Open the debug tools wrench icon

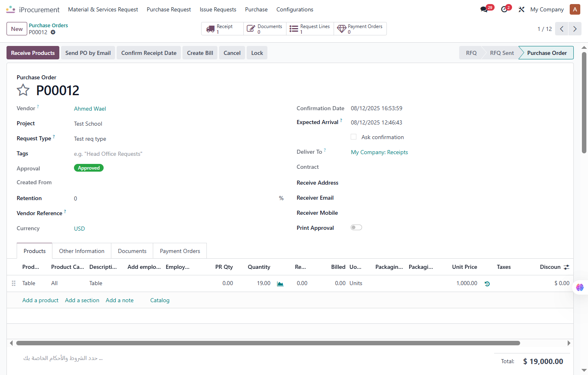pos(521,9)
